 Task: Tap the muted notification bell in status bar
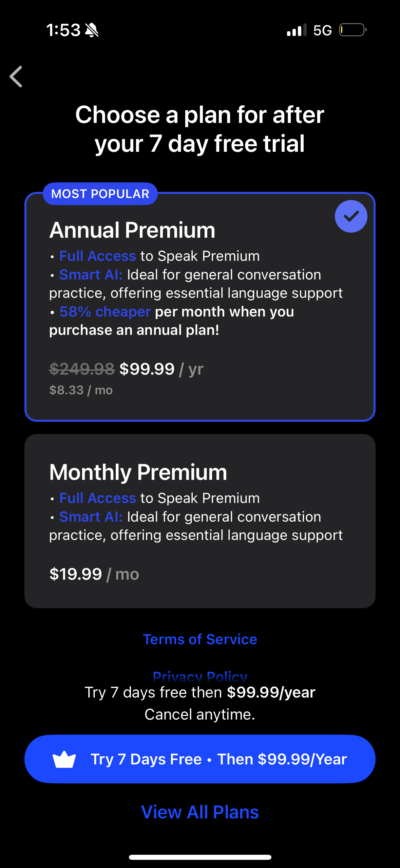pos(91,30)
